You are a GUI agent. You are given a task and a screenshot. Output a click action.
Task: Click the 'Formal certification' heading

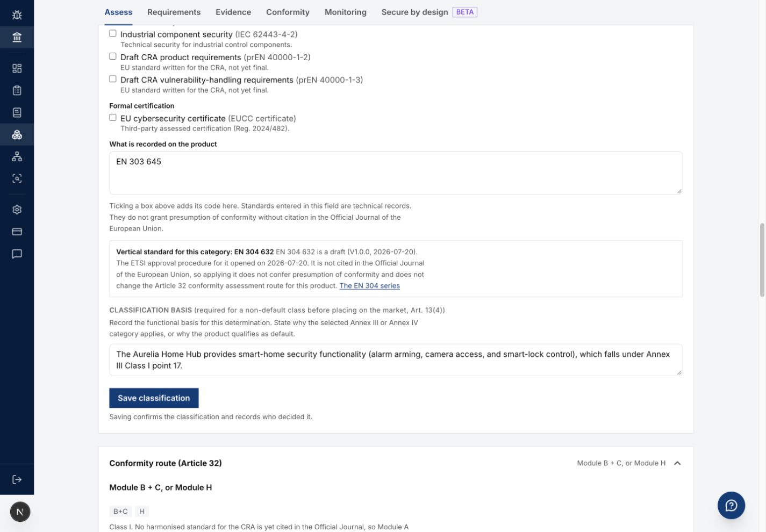142,106
